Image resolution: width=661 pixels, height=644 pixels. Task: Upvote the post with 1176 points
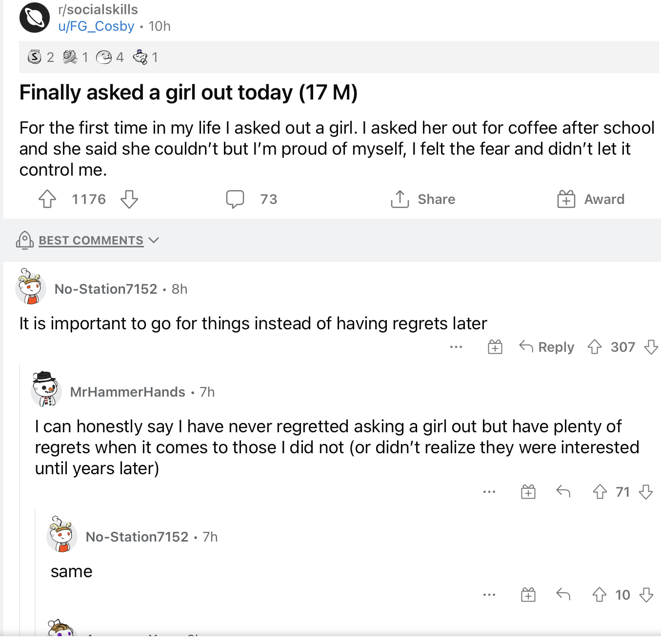[47, 199]
